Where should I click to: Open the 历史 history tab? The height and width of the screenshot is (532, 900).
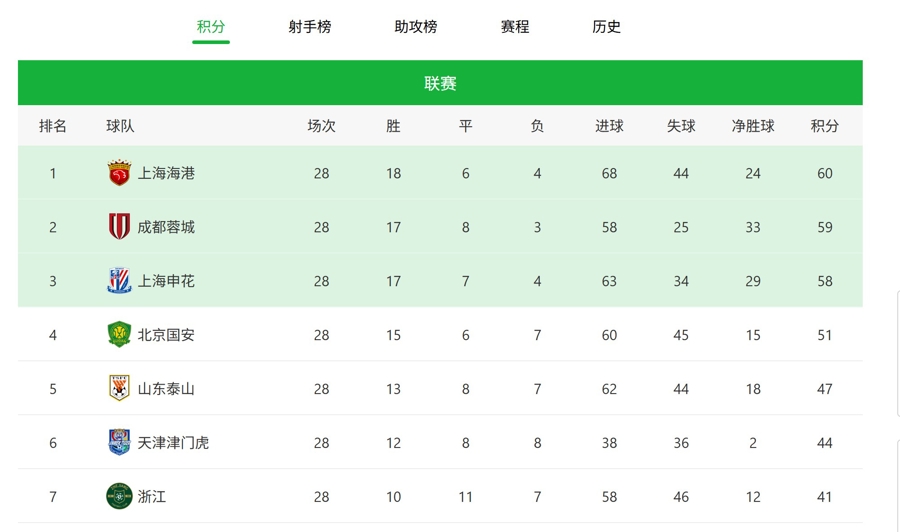point(607,27)
